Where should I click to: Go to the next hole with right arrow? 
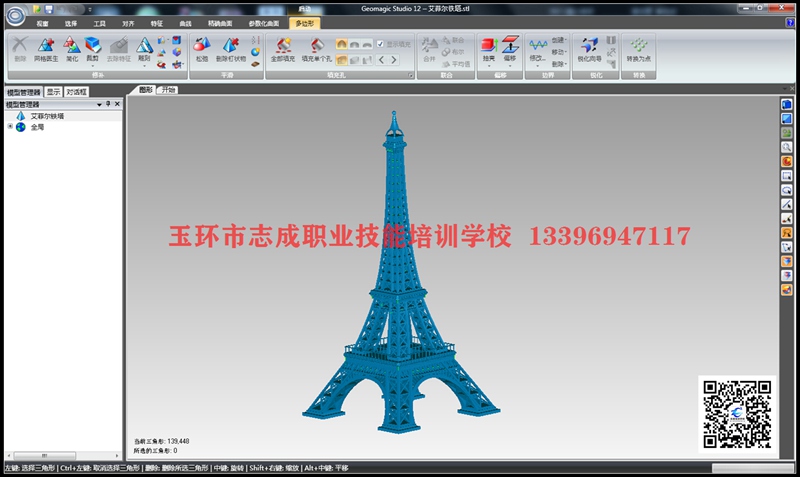click(394, 60)
